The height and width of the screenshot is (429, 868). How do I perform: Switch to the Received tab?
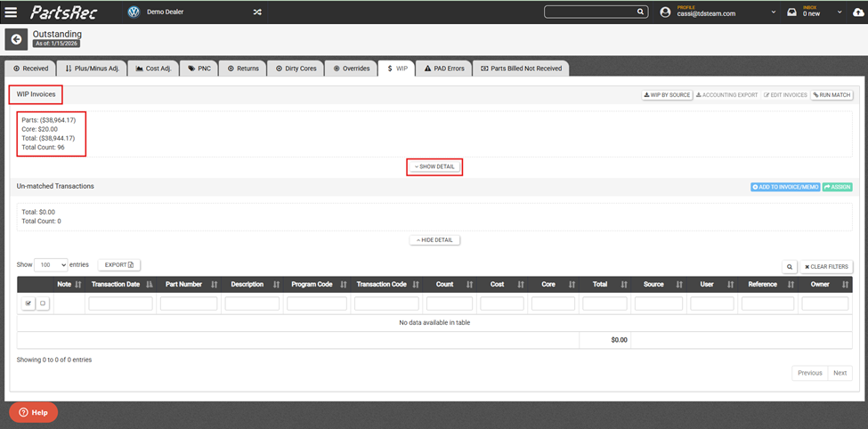click(30, 68)
